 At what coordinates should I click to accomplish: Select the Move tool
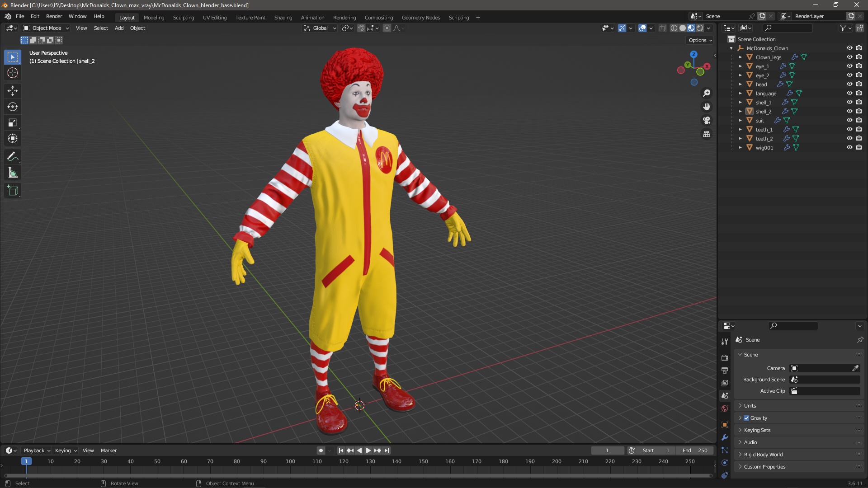13,91
